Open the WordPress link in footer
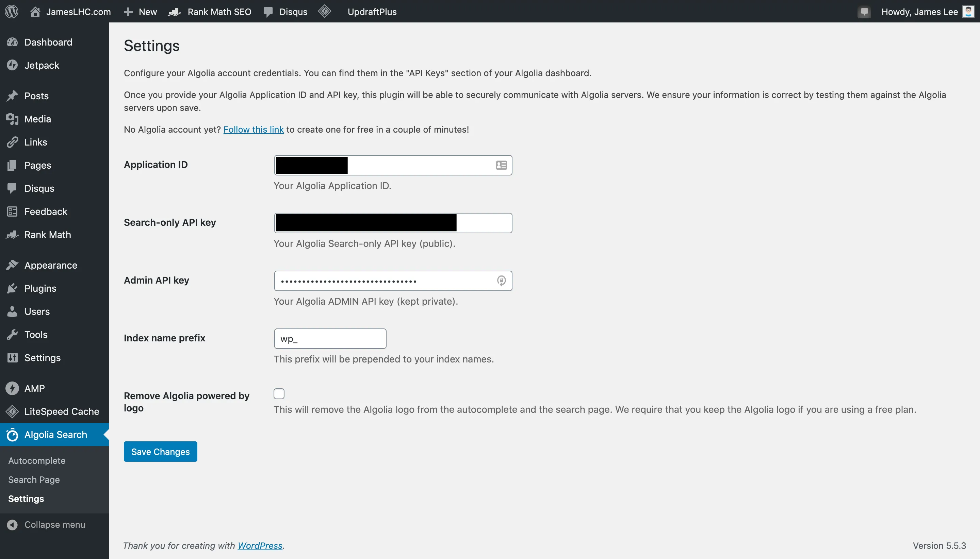The image size is (980, 559). [260, 545]
